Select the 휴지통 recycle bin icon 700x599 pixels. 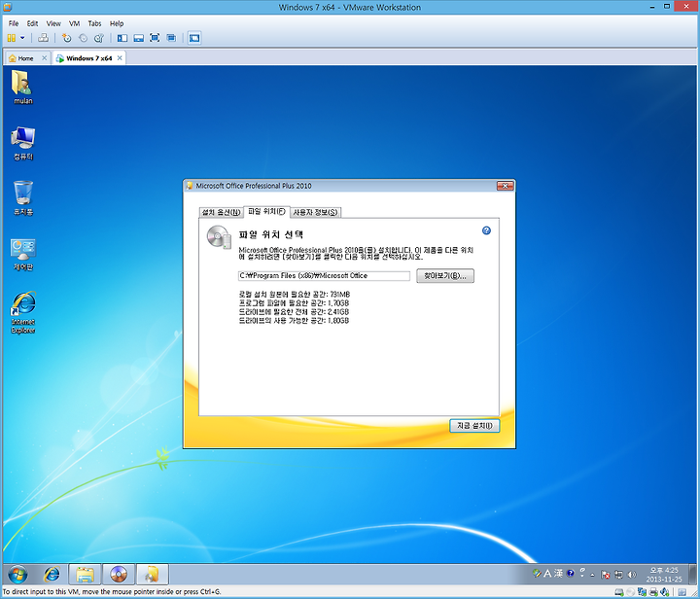(22, 198)
